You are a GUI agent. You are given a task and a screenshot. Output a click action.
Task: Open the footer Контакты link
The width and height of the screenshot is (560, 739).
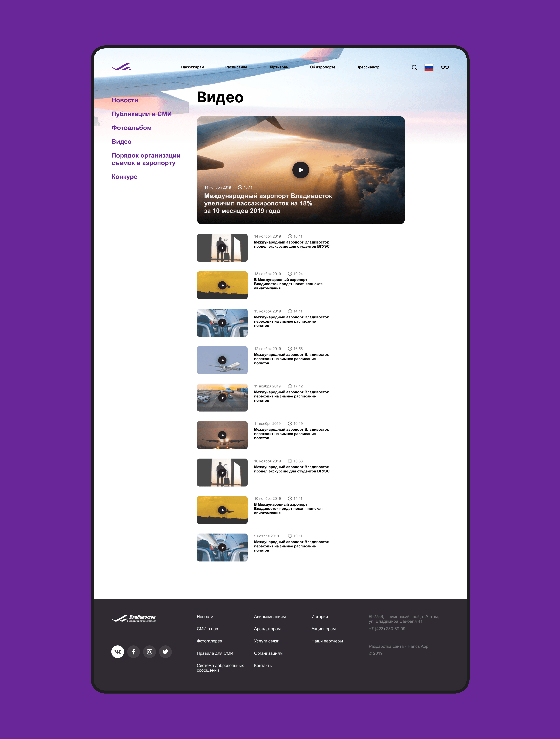click(x=263, y=666)
